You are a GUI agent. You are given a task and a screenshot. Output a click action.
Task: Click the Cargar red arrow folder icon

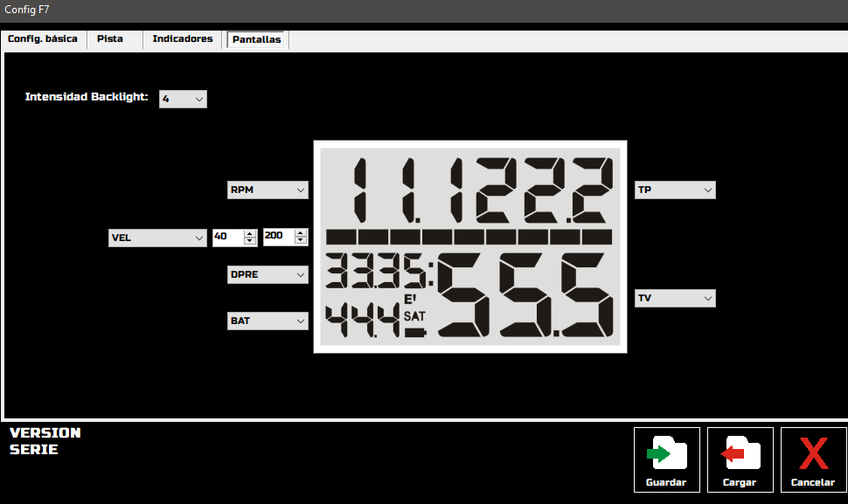[x=740, y=452]
